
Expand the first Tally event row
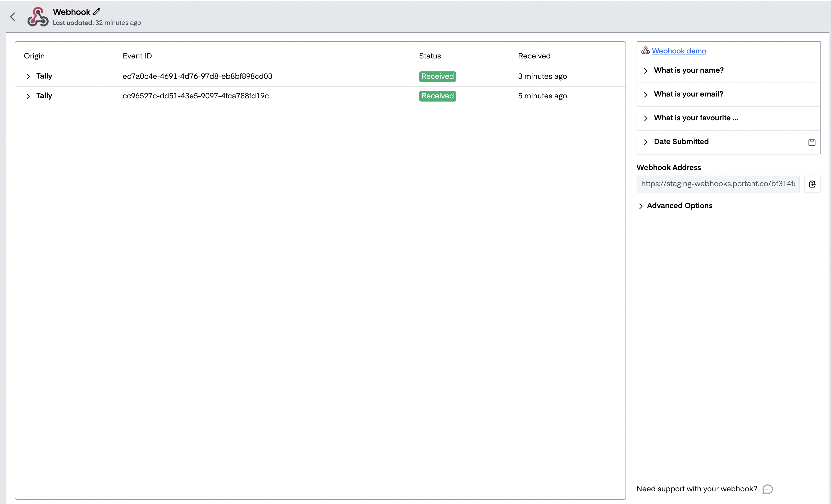pyautogui.click(x=28, y=76)
